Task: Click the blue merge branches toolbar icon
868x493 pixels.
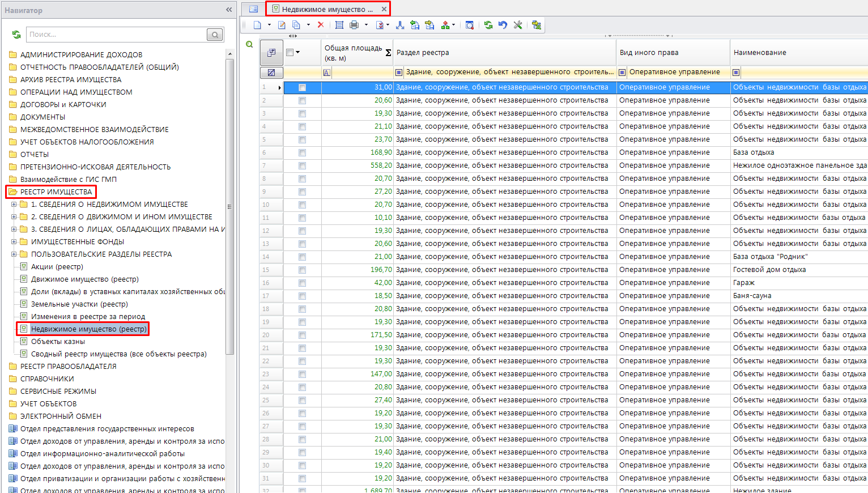Action: pos(400,25)
